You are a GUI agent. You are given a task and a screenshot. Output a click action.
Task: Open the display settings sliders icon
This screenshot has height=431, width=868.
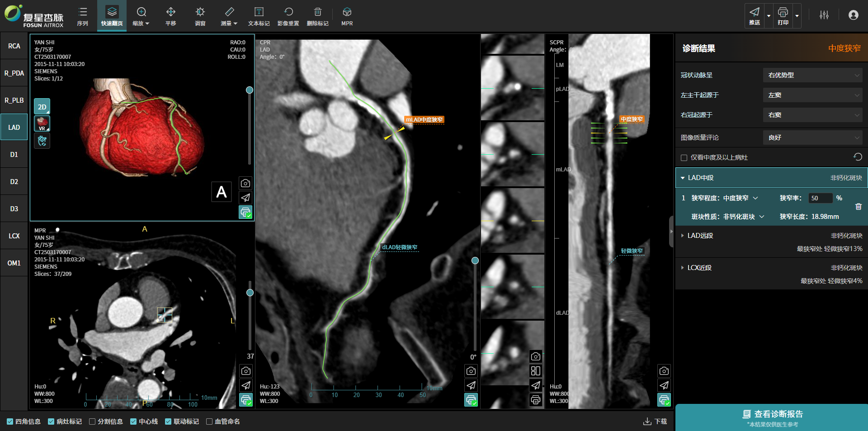(824, 15)
